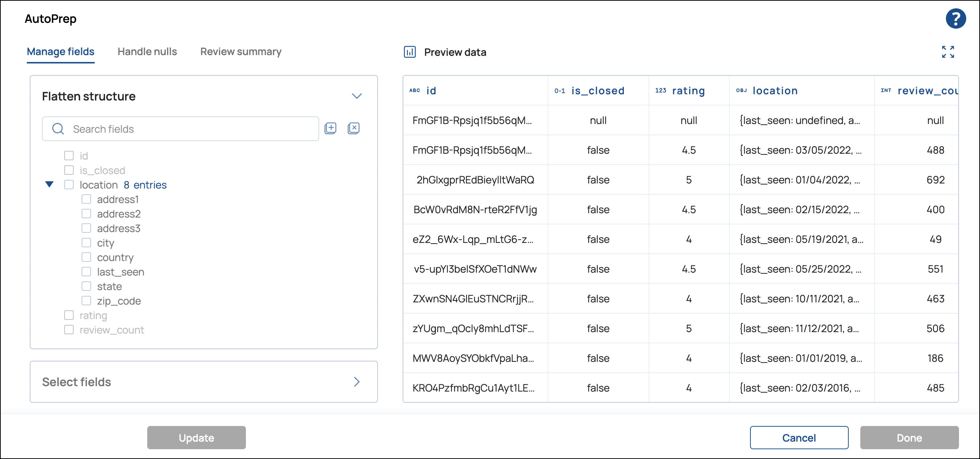Click the Cancel button

tap(799, 437)
